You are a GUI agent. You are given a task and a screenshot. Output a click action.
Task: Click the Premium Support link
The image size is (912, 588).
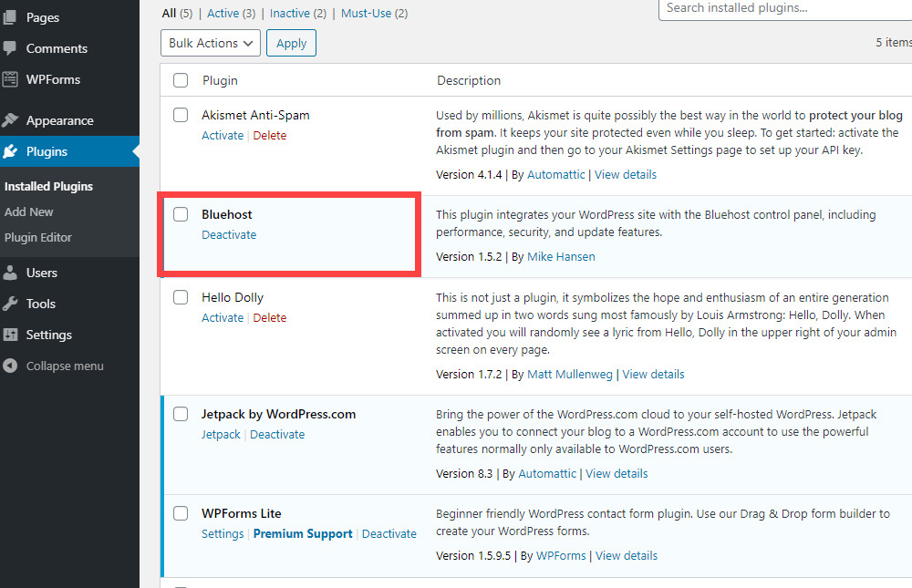[x=303, y=534]
